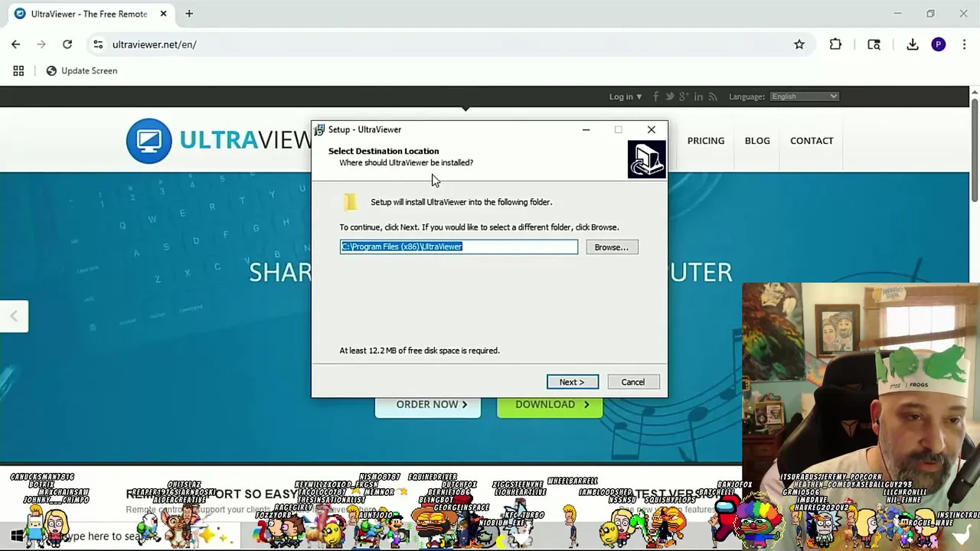Click the previous slide arrow on the banner
980x551 pixels.
pyautogui.click(x=14, y=316)
